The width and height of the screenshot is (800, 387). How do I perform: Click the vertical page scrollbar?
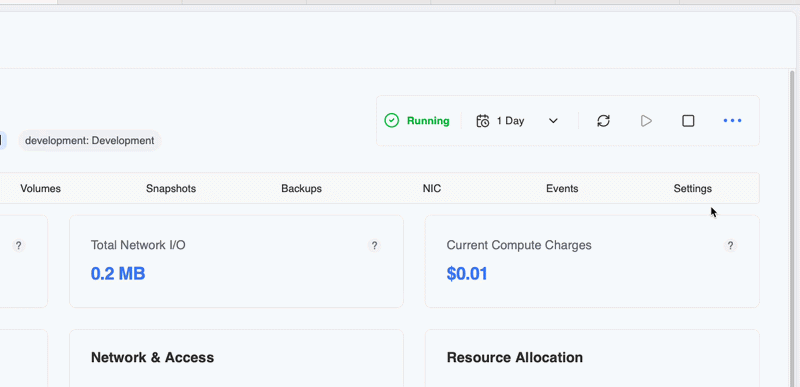[x=792, y=228]
